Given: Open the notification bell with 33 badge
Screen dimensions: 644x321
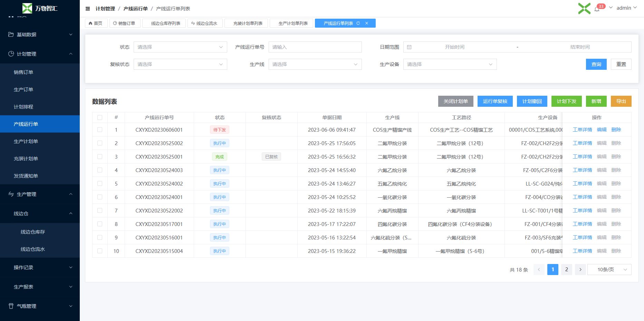Looking at the screenshot, I should pyautogui.click(x=597, y=9).
